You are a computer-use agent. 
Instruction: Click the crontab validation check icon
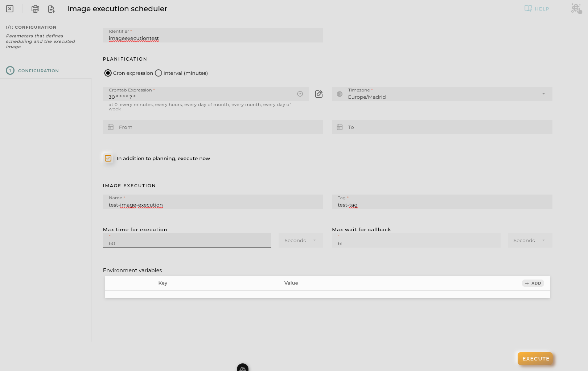coord(300,94)
